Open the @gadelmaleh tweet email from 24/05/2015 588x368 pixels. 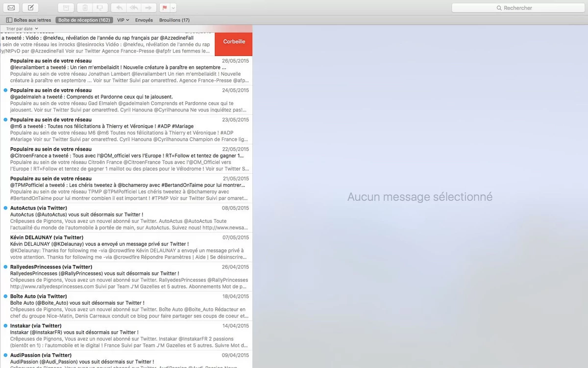tap(126, 100)
